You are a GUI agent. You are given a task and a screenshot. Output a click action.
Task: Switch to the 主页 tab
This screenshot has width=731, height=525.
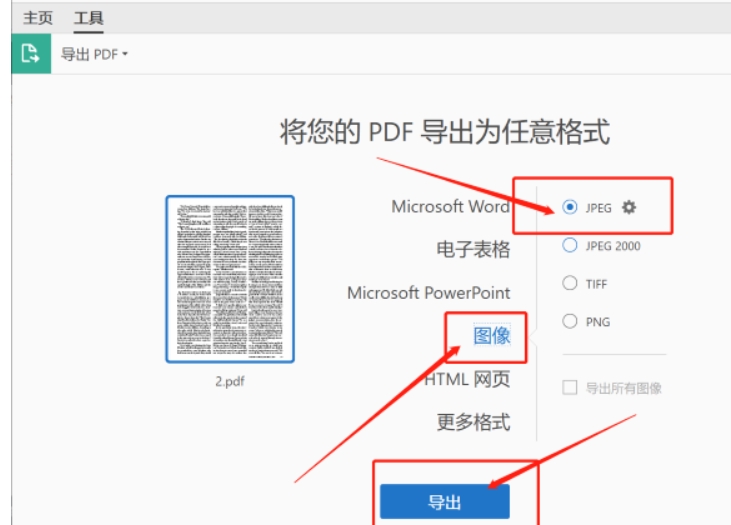point(38,18)
